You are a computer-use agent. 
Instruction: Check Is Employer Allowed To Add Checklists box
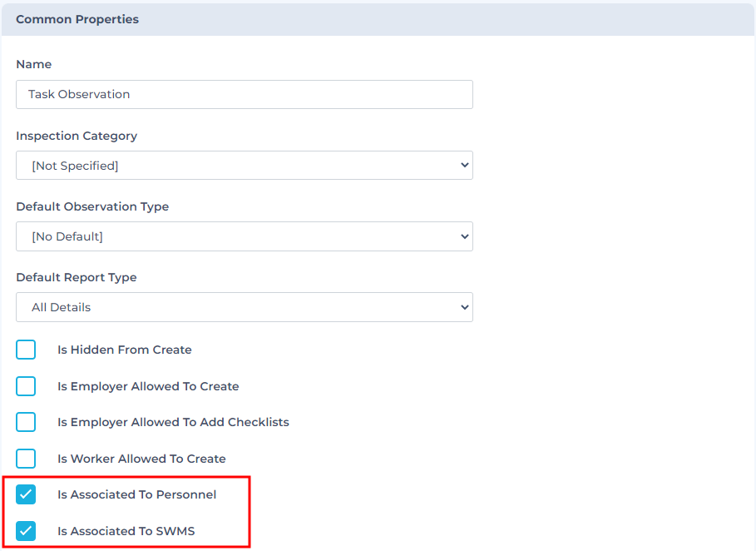(27, 422)
